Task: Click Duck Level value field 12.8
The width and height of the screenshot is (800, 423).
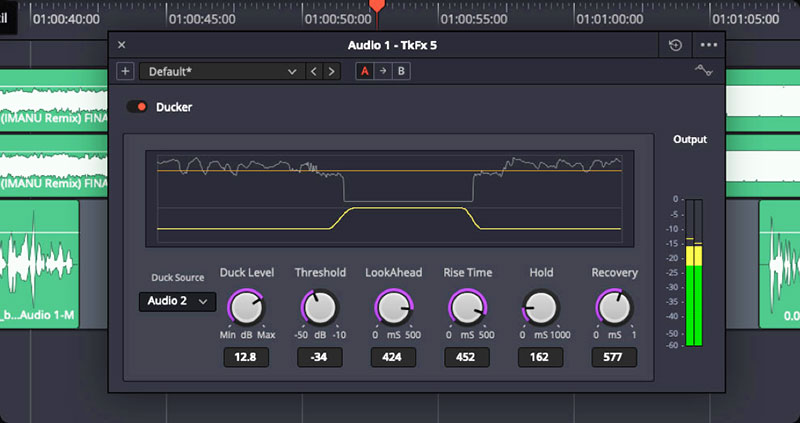Action: tap(246, 357)
